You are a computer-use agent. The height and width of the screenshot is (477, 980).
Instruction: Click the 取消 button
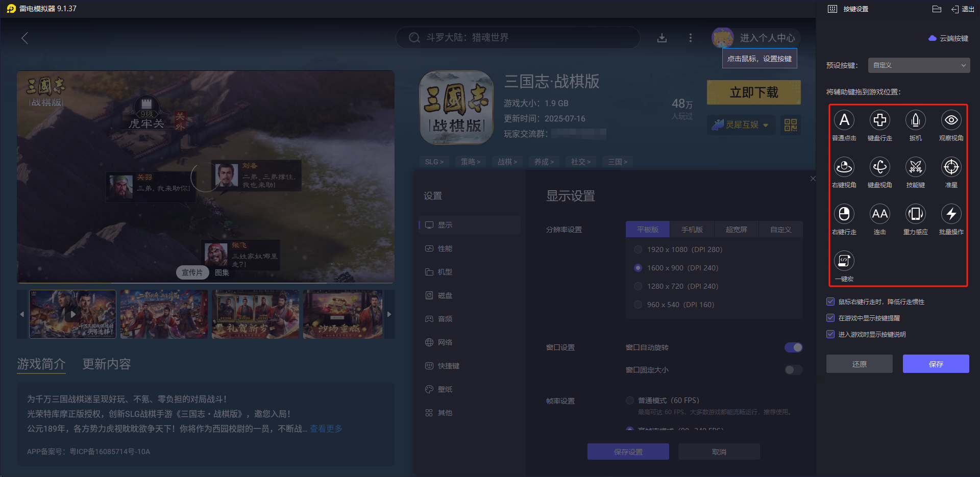(719, 451)
